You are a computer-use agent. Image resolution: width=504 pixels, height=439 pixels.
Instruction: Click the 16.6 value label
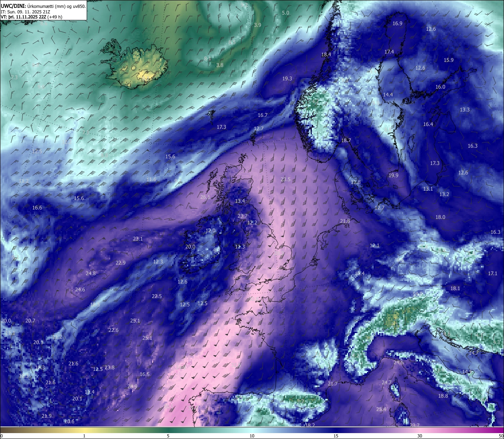click(37, 207)
